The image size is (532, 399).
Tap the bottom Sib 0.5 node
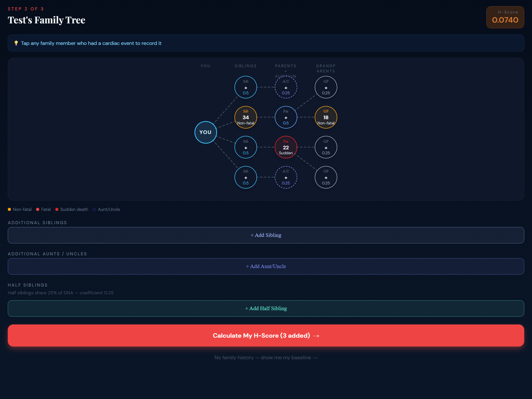[x=246, y=177]
